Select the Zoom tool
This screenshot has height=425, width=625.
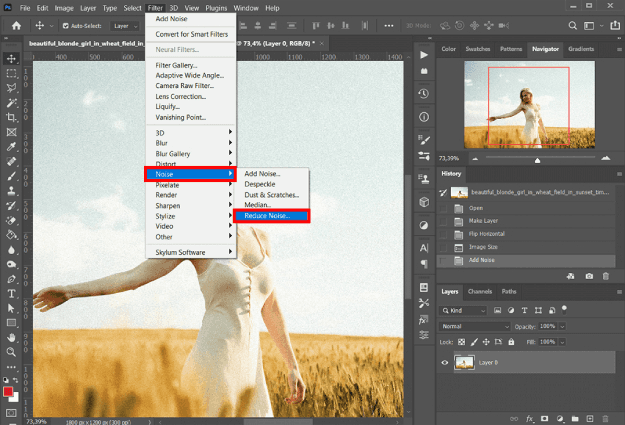pos(11,351)
